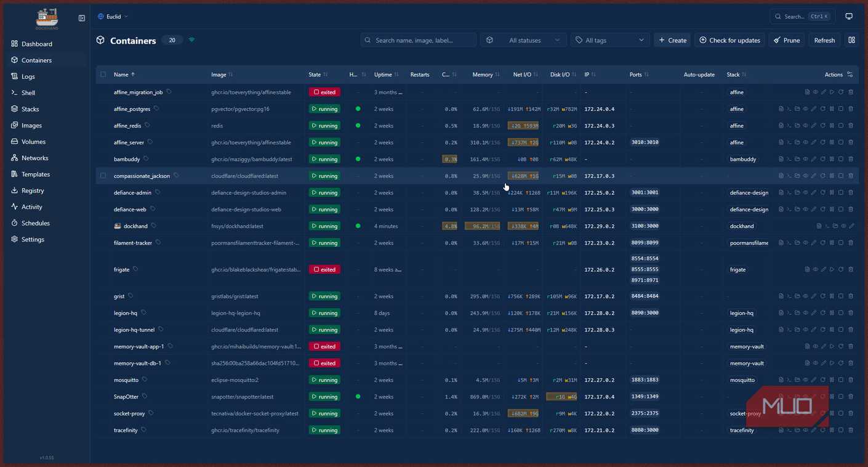
Task: Click the Activity sidebar icon
Action: coord(15,207)
